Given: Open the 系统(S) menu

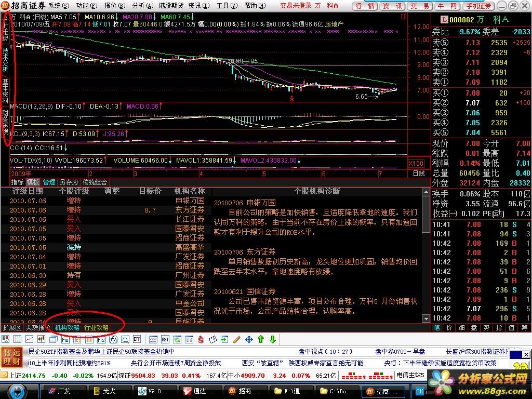Looking at the screenshot, I should tap(59, 5).
